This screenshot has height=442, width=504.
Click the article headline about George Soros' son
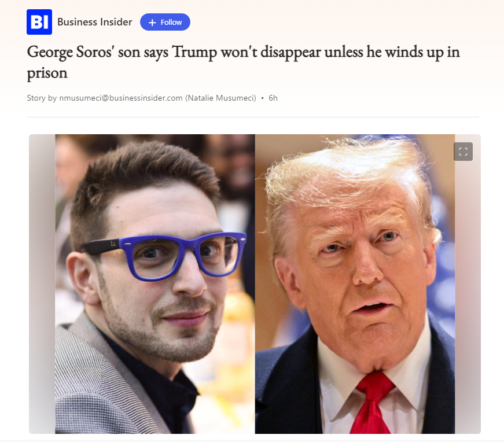click(x=244, y=62)
